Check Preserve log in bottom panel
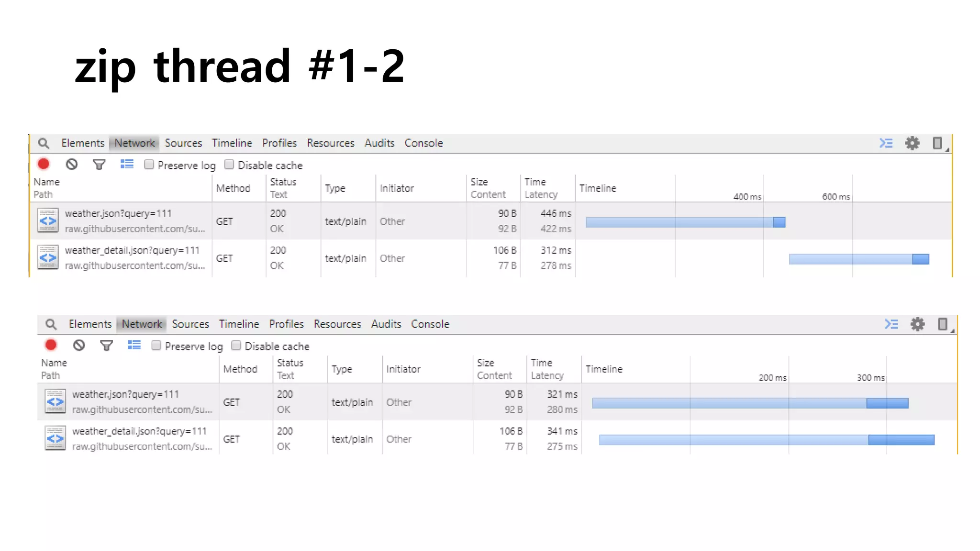980x551 pixels. tap(156, 345)
